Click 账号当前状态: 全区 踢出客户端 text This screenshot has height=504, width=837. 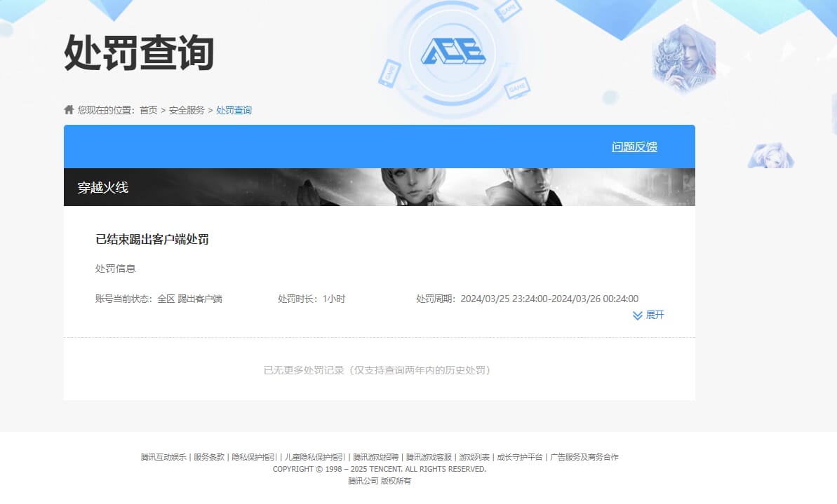coord(159,299)
